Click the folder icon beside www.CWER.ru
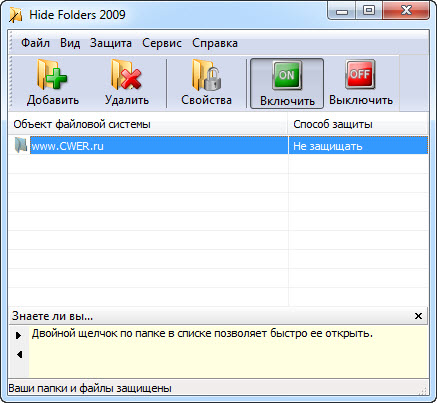This screenshot has width=437, height=403. coord(21,145)
